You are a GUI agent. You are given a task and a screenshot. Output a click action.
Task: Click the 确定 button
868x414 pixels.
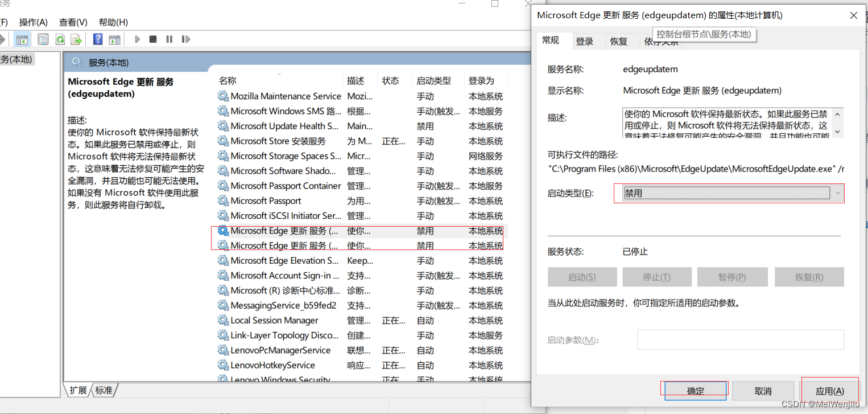click(x=696, y=391)
